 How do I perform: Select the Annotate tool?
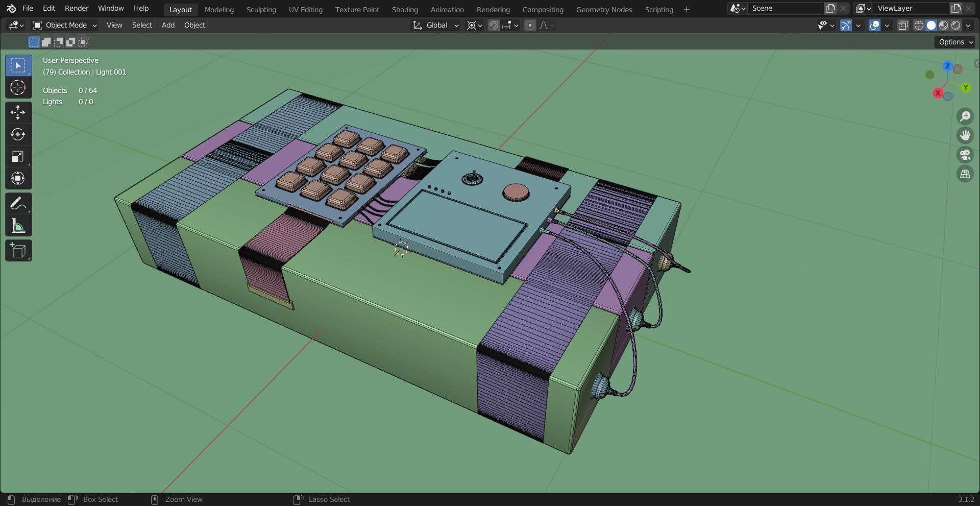click(x=18, y=203)
